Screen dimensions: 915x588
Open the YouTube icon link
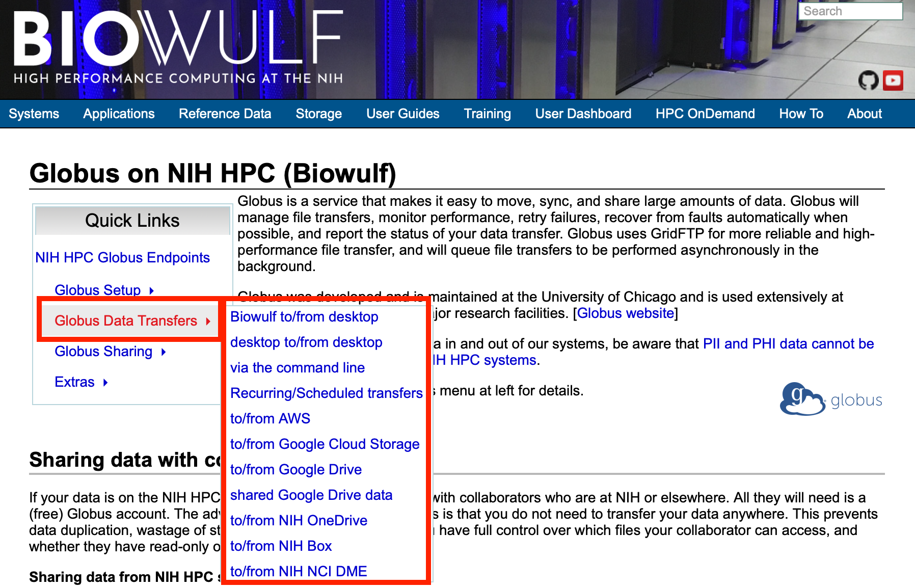893,81
